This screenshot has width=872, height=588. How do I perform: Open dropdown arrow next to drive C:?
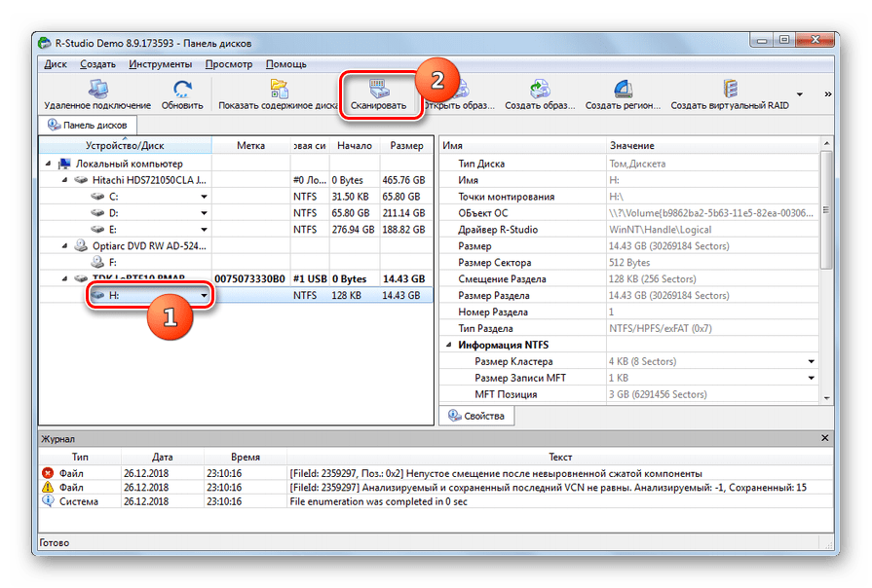[x=205, y=197]
